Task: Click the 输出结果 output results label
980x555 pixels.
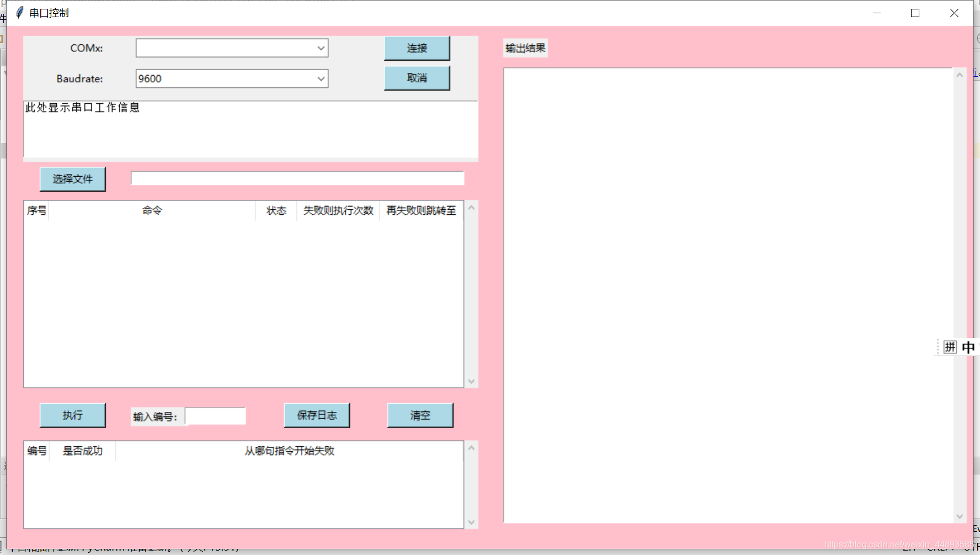Action: pos(524,48)
